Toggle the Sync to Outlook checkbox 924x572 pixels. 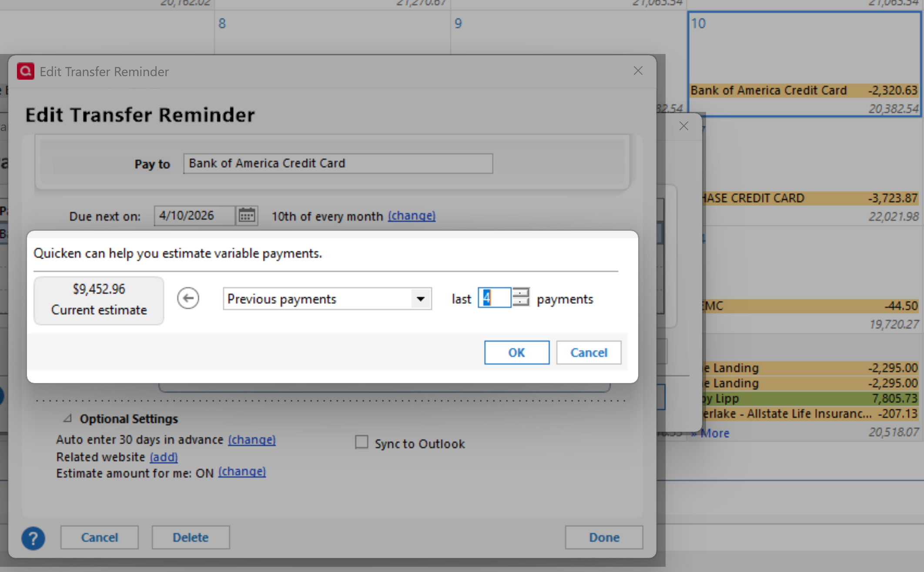pyautogui.click(x=362, y=442)
